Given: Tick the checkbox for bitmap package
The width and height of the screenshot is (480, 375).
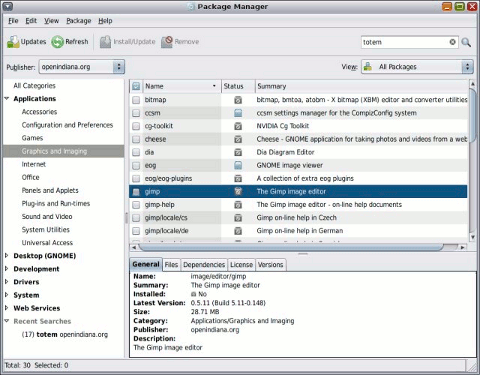Looking at the screenshot, I should point(136,100).
